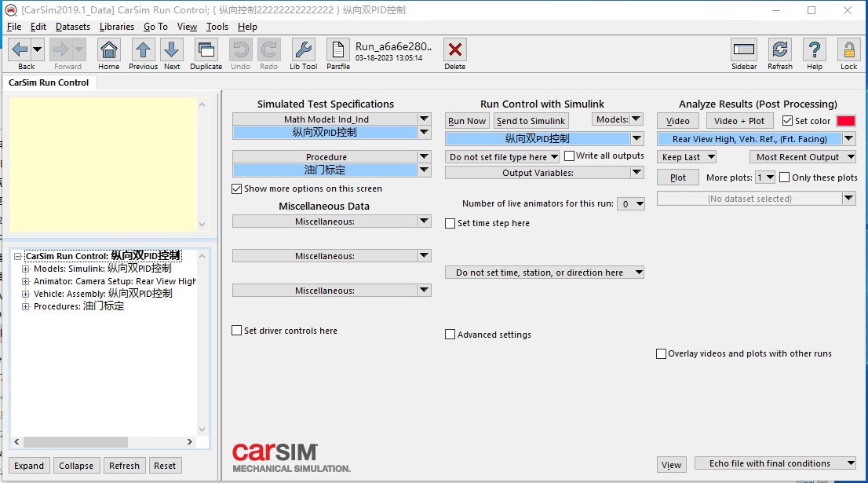Enable Only these plots checkbox

[784, 177]
